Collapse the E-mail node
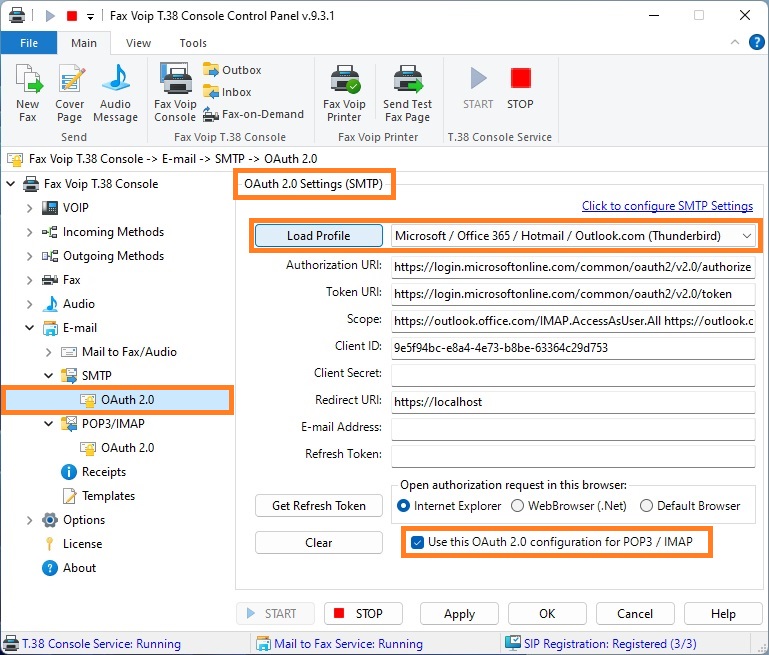This screenshot has width=769, height=655. point(29,328)
